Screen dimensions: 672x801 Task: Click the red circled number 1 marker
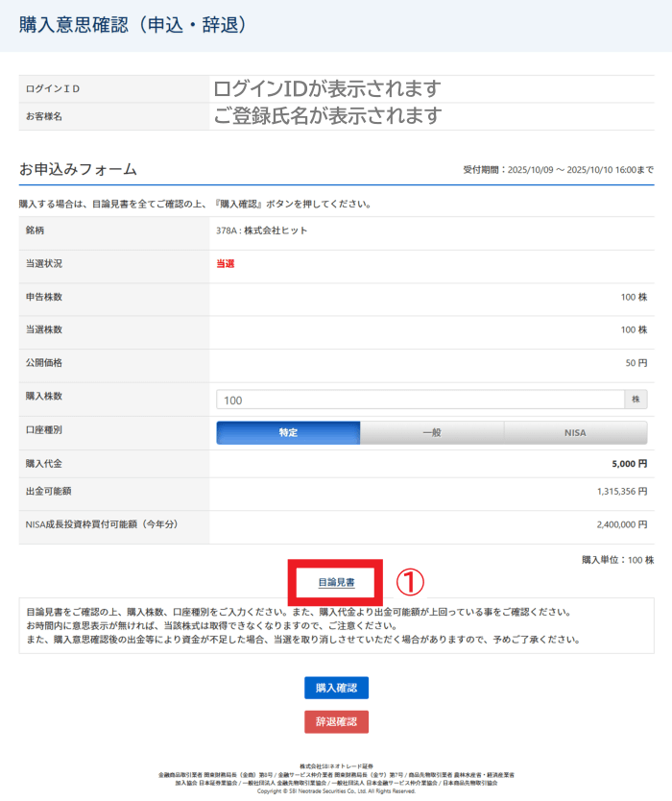pyautogui.click(x=410, y=581)
